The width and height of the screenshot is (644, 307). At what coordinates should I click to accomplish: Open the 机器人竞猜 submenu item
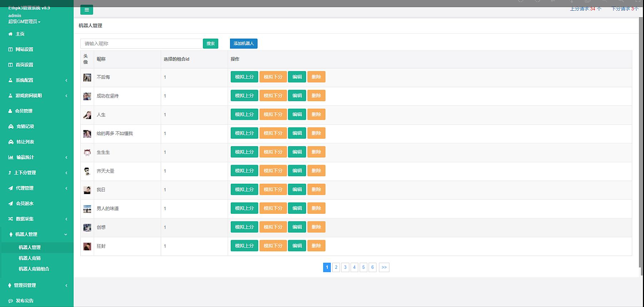30,258
